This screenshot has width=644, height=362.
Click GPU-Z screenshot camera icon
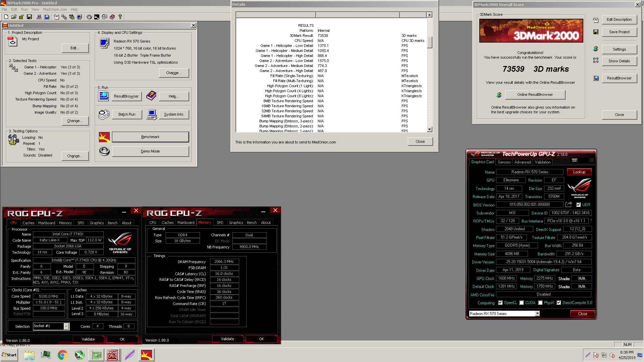[x=575, y=160]
